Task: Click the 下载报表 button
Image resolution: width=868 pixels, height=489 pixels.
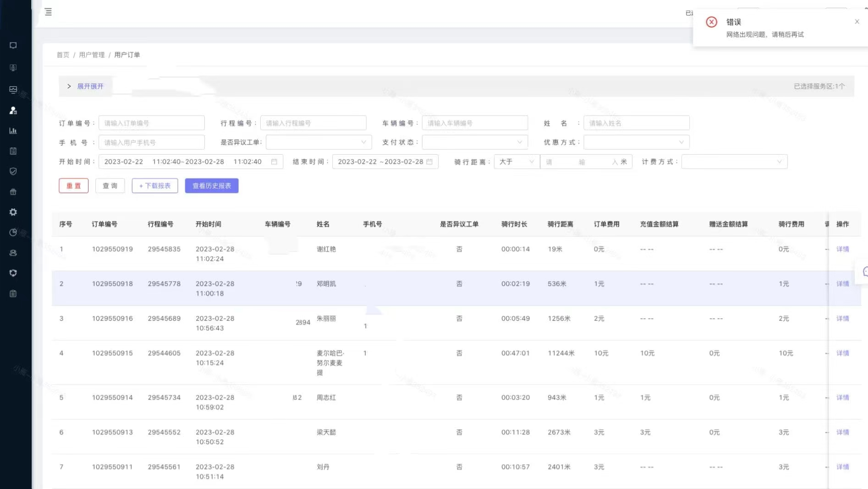Action: 155,186
